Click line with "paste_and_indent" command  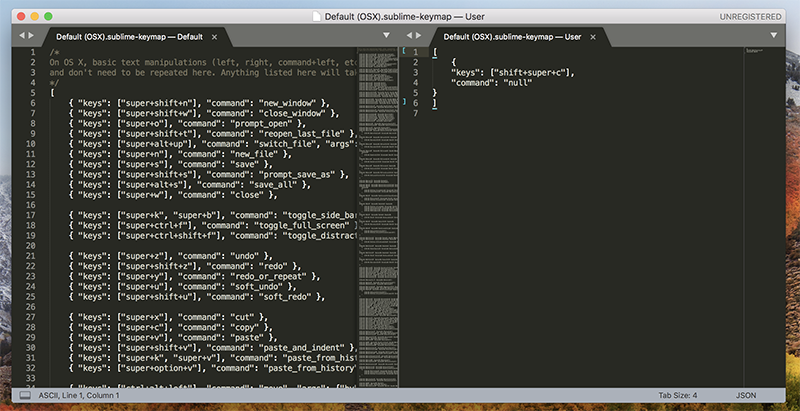coord(211,348)
